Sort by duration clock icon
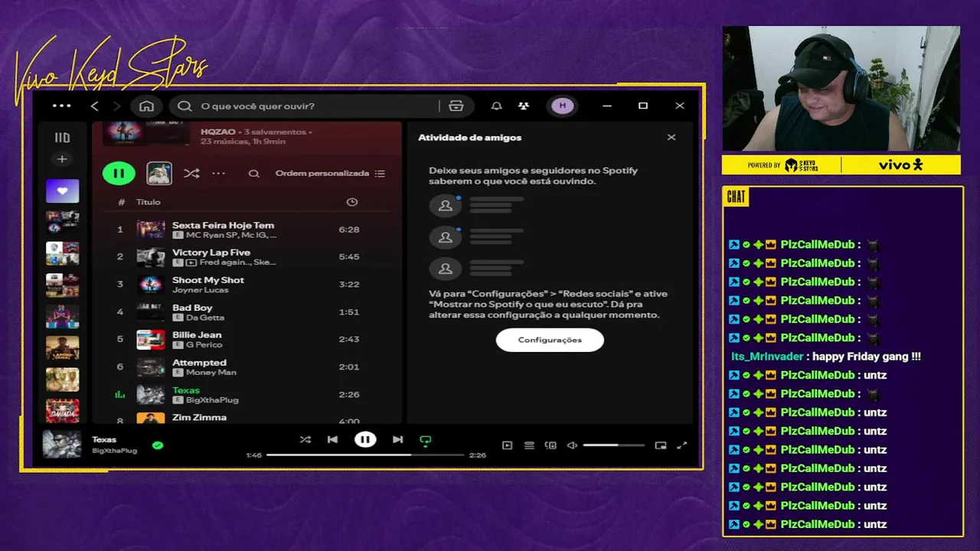Screen dimensions: 980x551 [352, 202]
